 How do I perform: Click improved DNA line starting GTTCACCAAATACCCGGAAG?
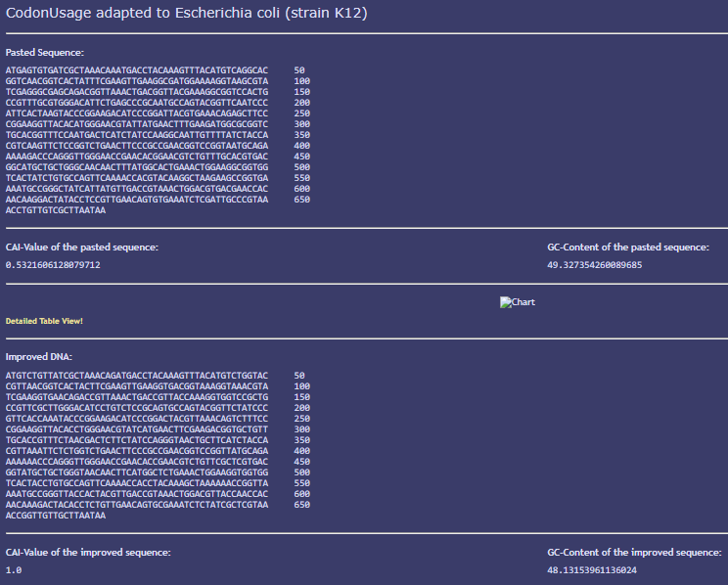137,419
